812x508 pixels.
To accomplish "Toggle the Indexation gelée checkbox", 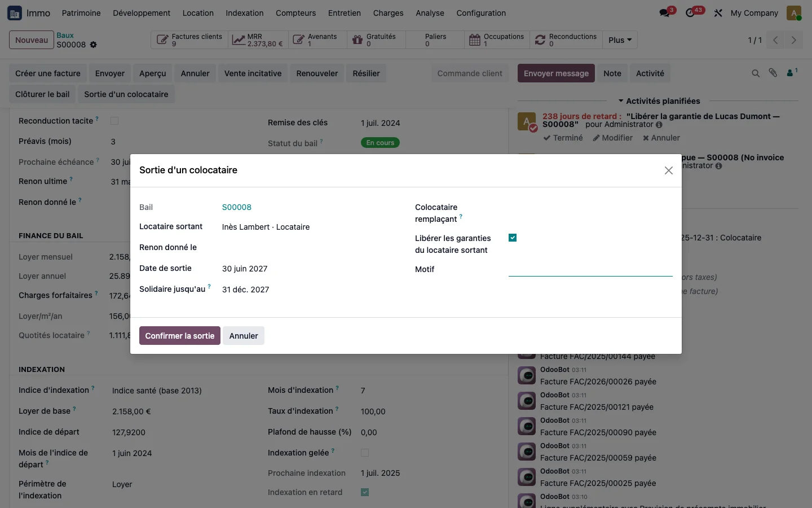I will (365, 453).
